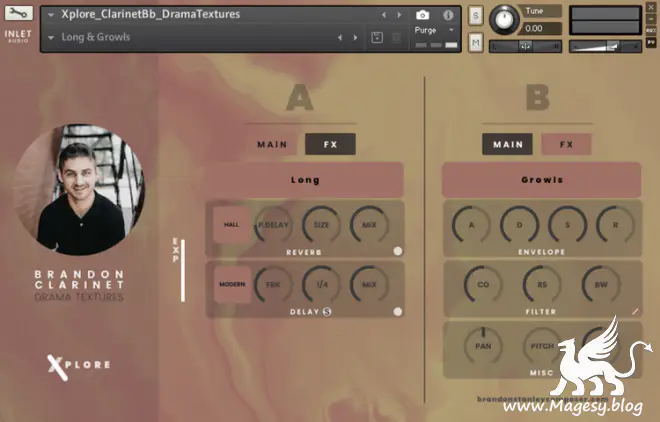660x422 pixels.
Task: Click the delay sync S icon
Action: point(327,312)
